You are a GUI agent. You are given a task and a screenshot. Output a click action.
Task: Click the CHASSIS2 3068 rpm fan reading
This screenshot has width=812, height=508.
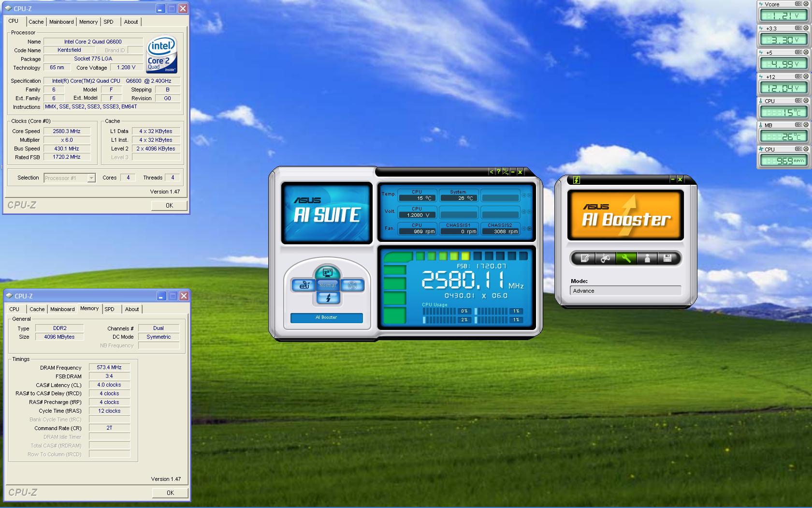pos(501,232)
